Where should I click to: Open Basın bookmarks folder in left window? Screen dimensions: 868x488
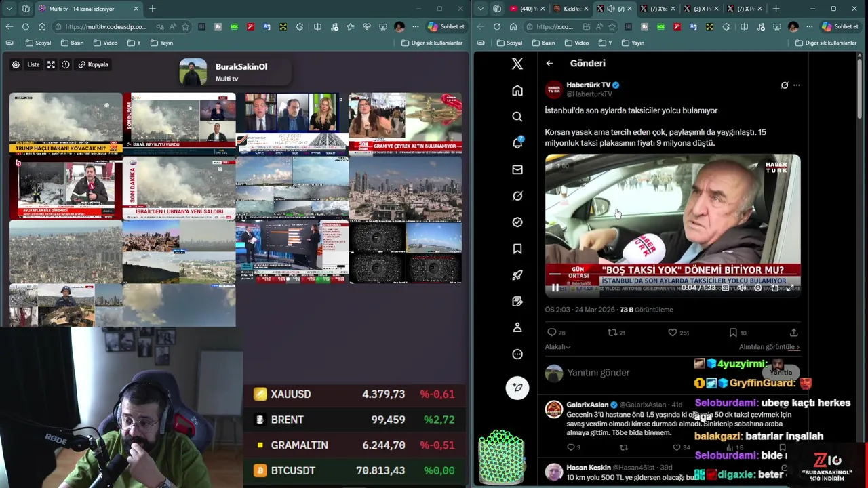click(x=73, y=43)
